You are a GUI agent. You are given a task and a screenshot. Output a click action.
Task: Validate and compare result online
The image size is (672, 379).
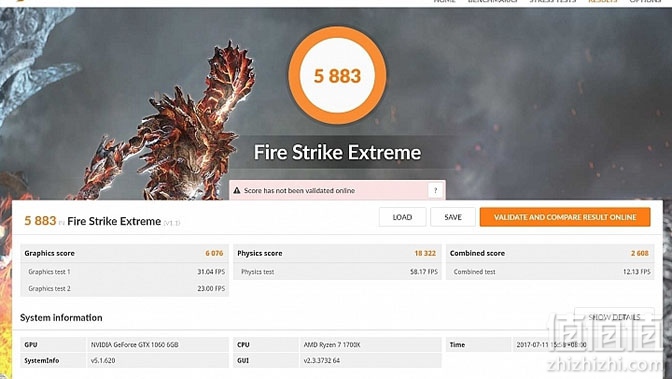point(565,217)
